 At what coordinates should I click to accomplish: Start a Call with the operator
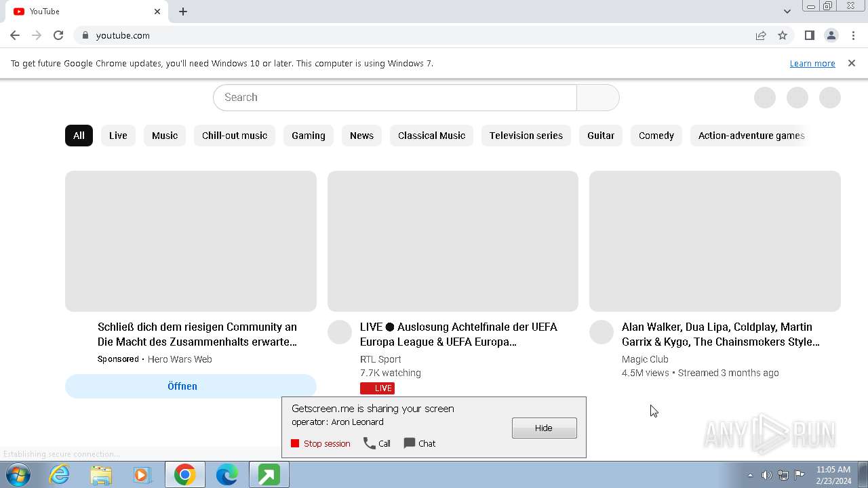[377, 443]
